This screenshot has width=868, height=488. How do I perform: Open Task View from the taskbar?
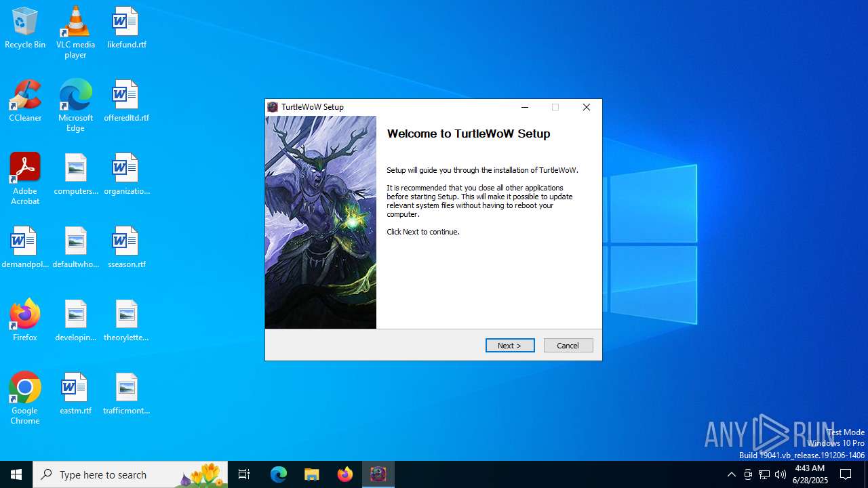(x=244, y=474)
